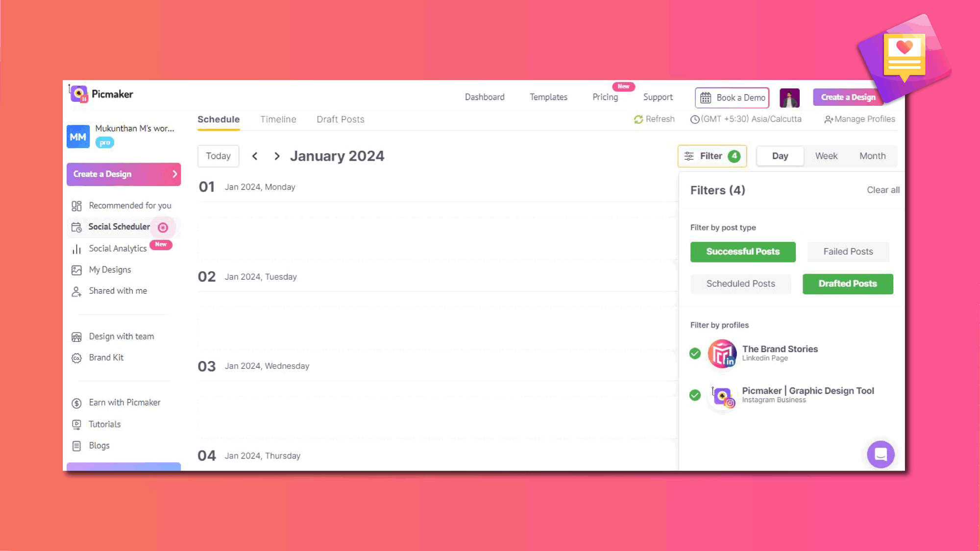Toggle The Brand Stories profile filter
The height and width of the screenshot is (551, 980).
[695, 353]
